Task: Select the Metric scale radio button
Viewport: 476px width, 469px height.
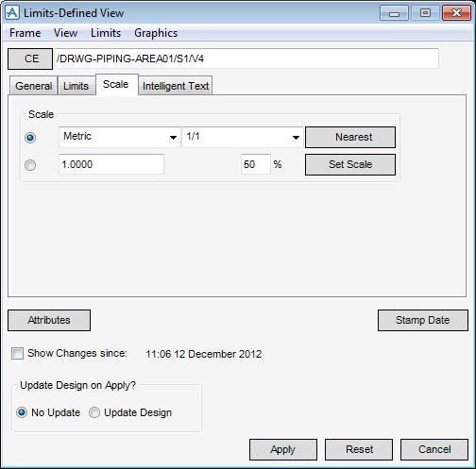Action: point(30,138)
